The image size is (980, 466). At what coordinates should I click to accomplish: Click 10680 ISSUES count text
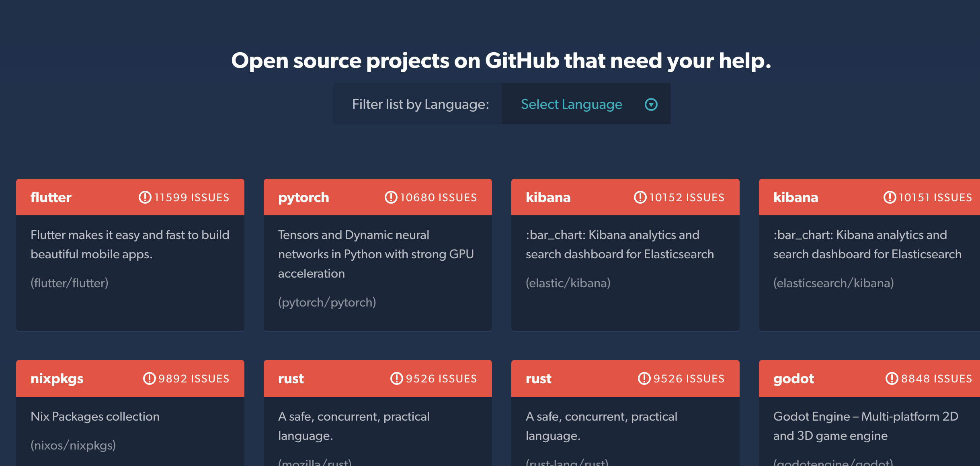(439, 197)
